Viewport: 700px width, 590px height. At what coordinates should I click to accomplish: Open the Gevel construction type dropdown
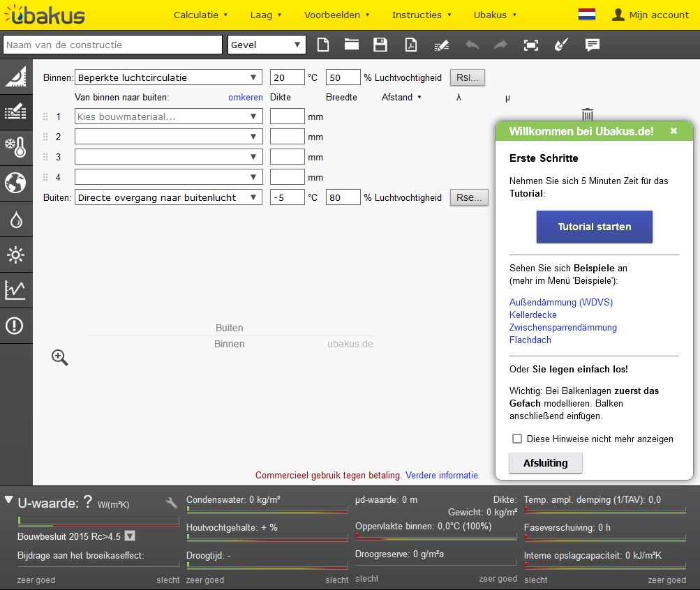[267, 45]
